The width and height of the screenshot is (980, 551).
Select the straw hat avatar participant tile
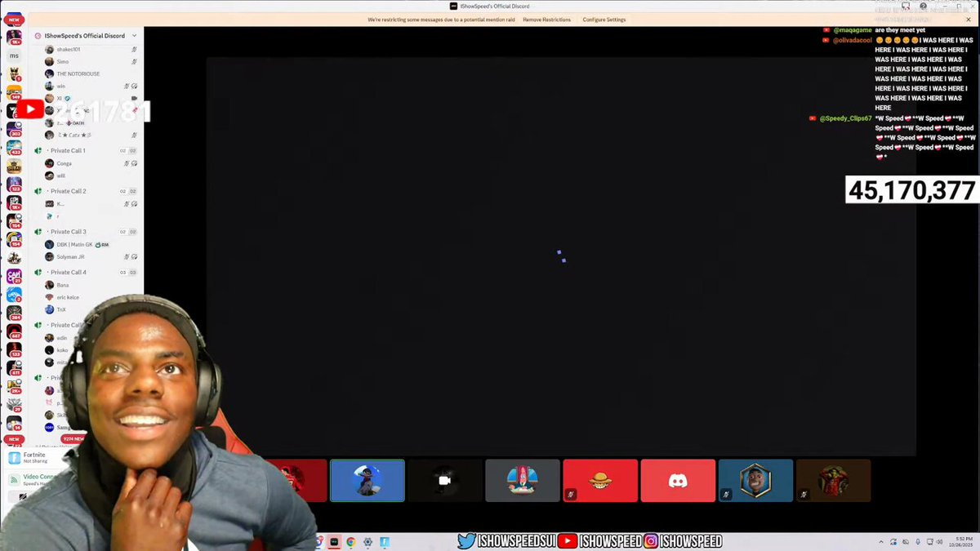tap(600, 480)
